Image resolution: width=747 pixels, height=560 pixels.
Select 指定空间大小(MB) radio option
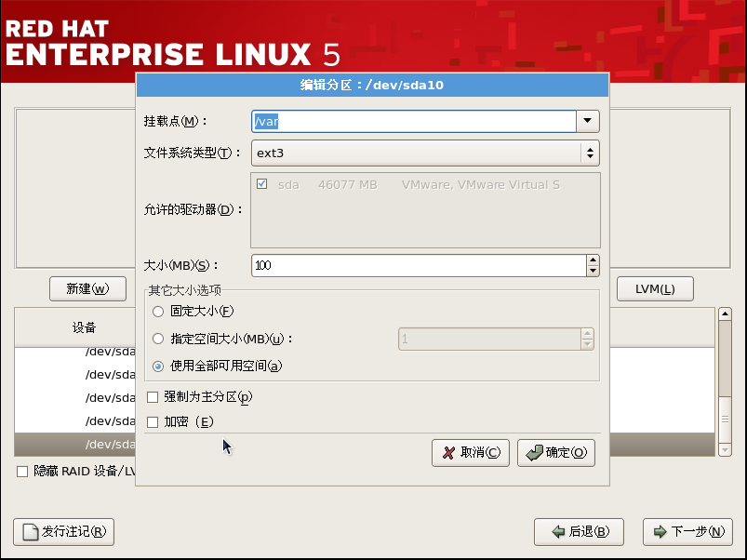coord(158,339)
